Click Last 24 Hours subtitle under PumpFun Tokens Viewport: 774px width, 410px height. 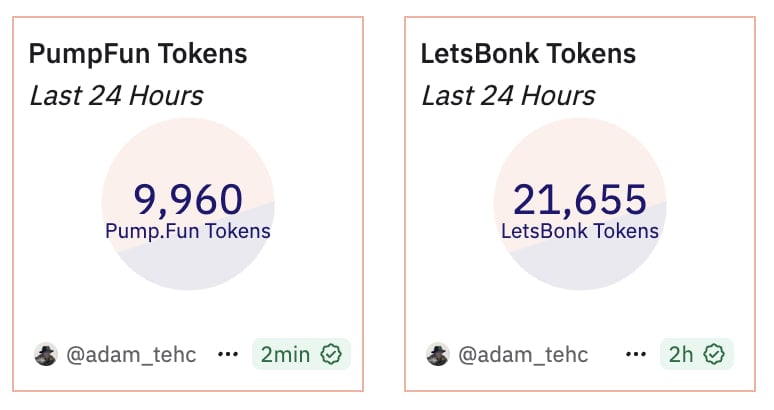[x=116, y=96]
